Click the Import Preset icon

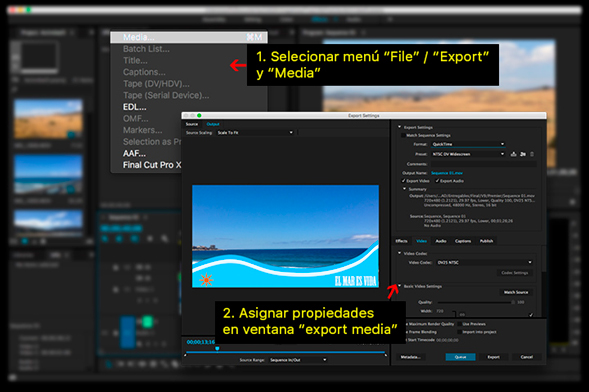pos(523,154)
